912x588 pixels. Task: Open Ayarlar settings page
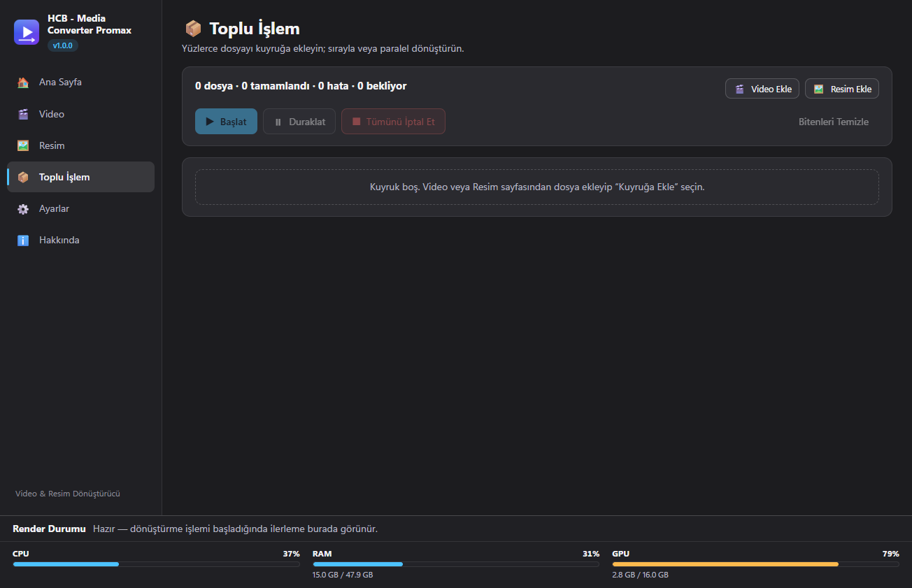(x=80, y=208)
